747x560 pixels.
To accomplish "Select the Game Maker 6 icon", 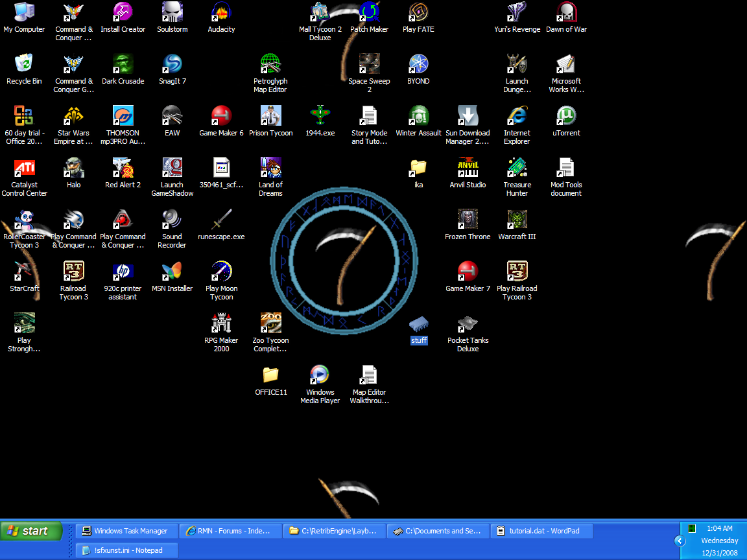I will pyautogui.click(x=221, y=117).
